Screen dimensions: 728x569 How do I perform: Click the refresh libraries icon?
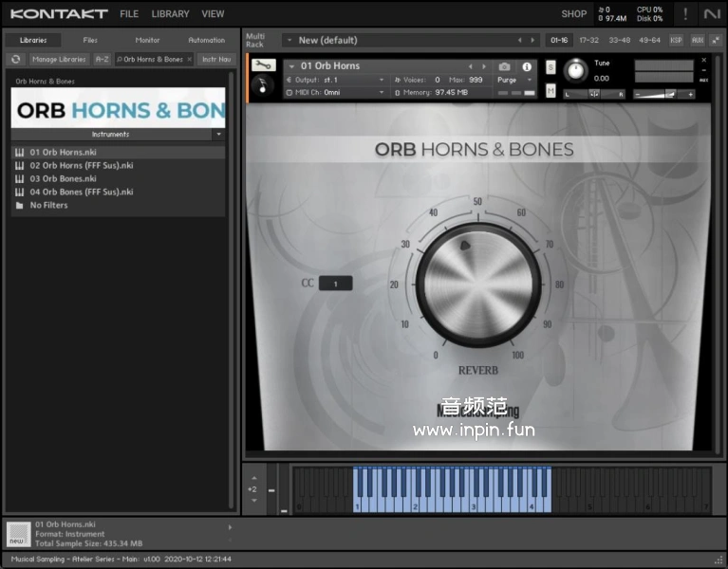pos(16,59)
